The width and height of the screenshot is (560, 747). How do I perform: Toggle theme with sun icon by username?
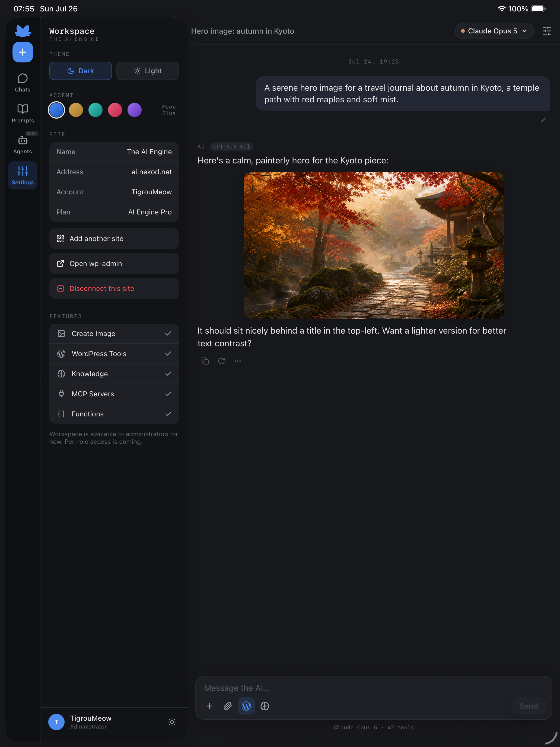[172, 722]
